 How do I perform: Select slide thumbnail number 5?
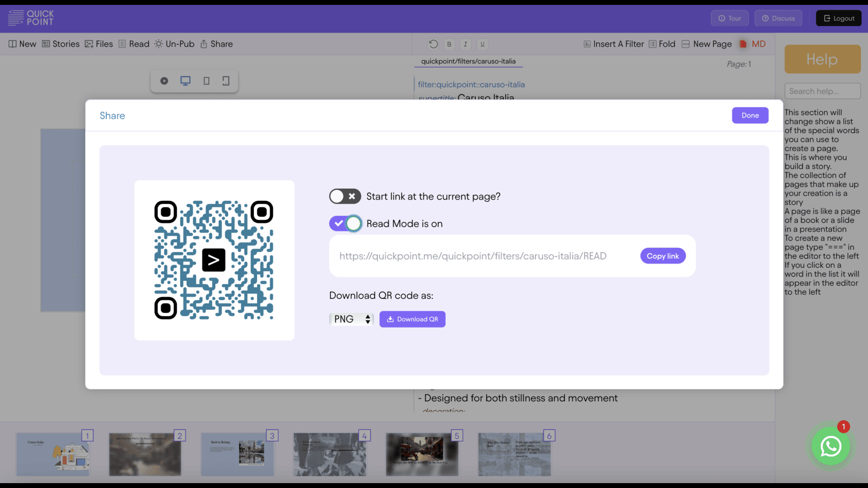pyautogui.click(x=422, y=454)
